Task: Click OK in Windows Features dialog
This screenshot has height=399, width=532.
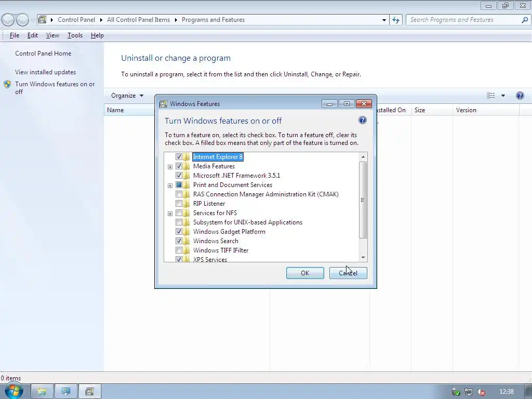Action: click(x=305, y=273)
